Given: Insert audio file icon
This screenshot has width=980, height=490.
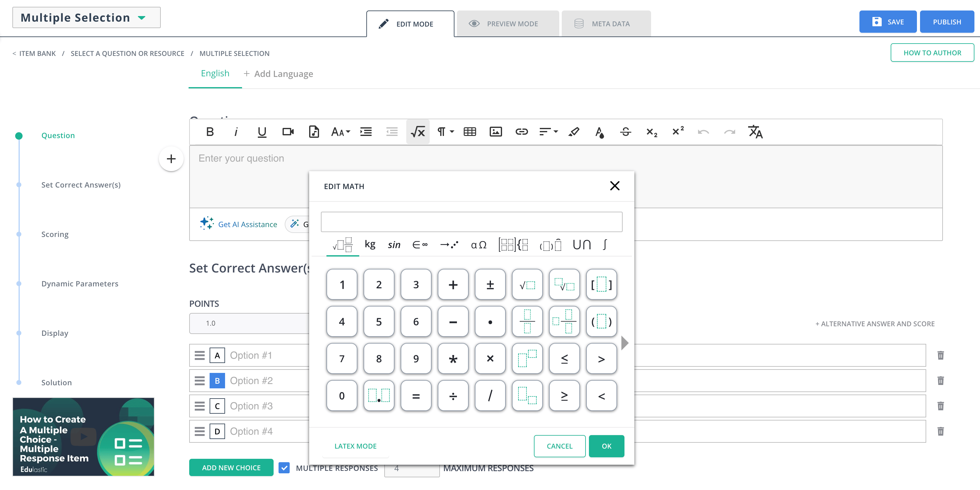Looking at the screenshot, I should (x=314, y=132).
